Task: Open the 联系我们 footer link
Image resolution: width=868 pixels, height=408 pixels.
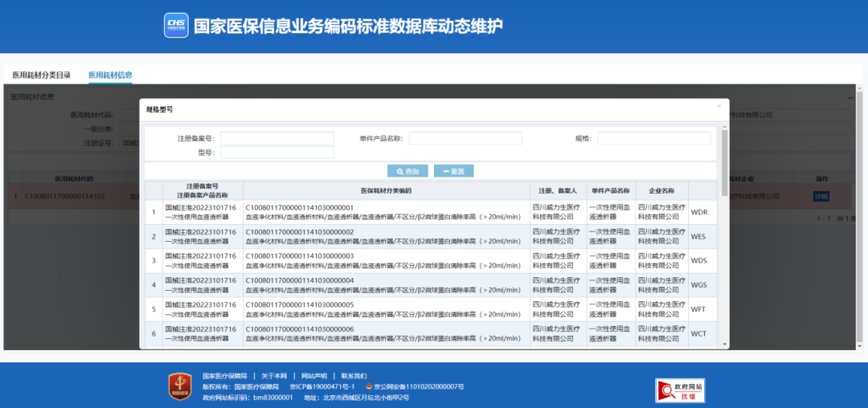Action: coord(354,376)
